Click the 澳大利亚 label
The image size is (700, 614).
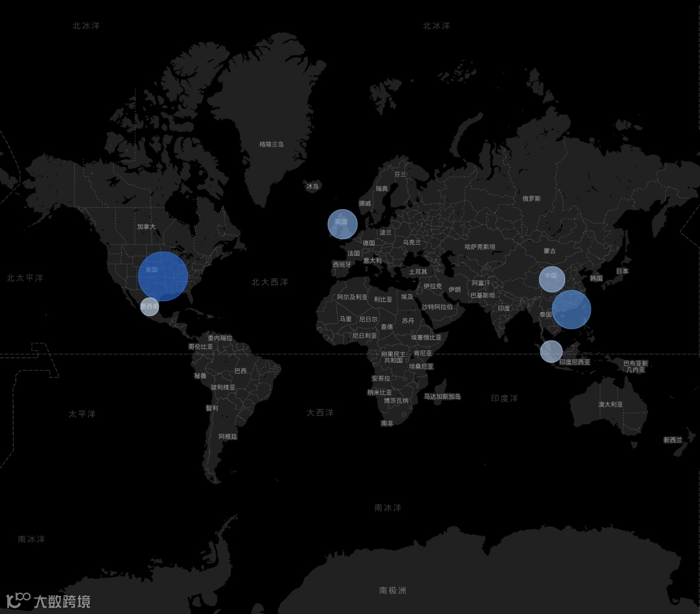(x=611, y=404)
